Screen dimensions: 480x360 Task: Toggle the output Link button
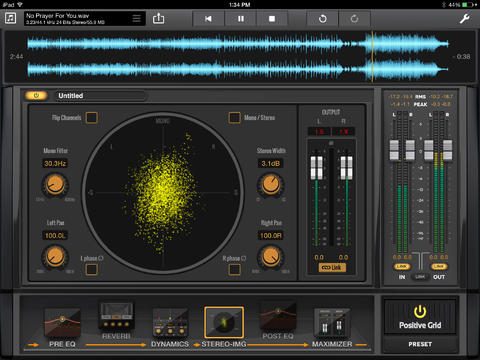click(x=332, y=267)
